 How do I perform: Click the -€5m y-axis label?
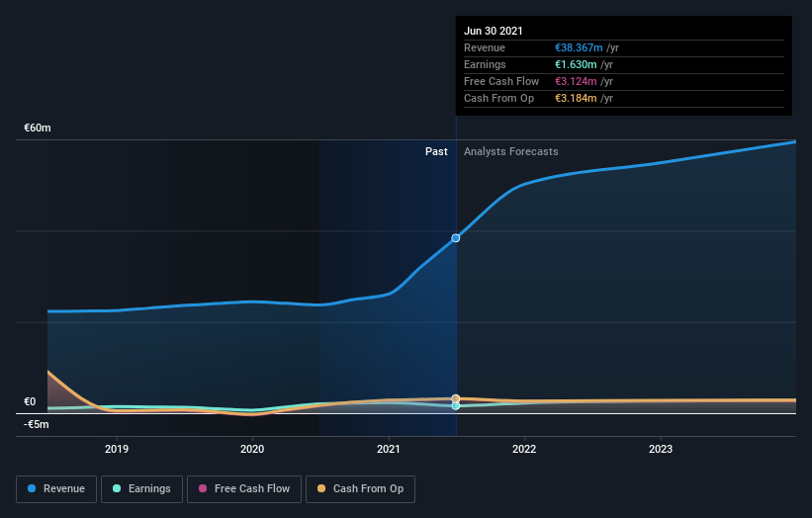pos(37,424)
